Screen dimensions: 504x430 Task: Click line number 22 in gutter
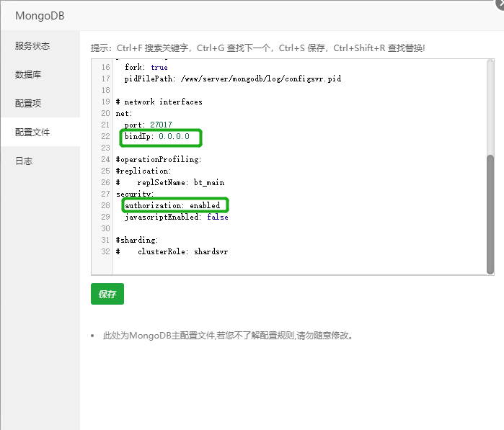[105, 136]
